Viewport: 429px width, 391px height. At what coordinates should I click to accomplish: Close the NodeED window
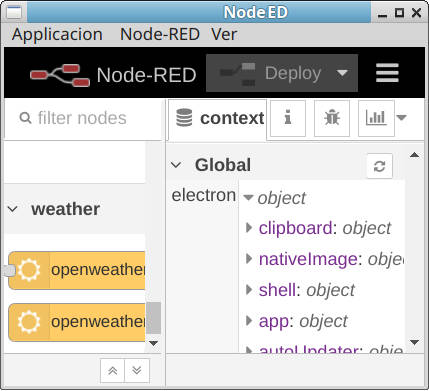click(x=416, y=13)
